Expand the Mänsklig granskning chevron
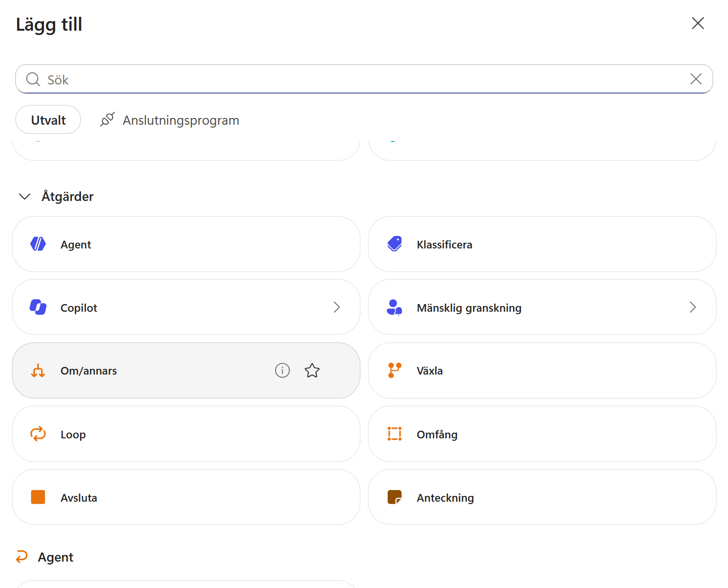 click(693, 307)
